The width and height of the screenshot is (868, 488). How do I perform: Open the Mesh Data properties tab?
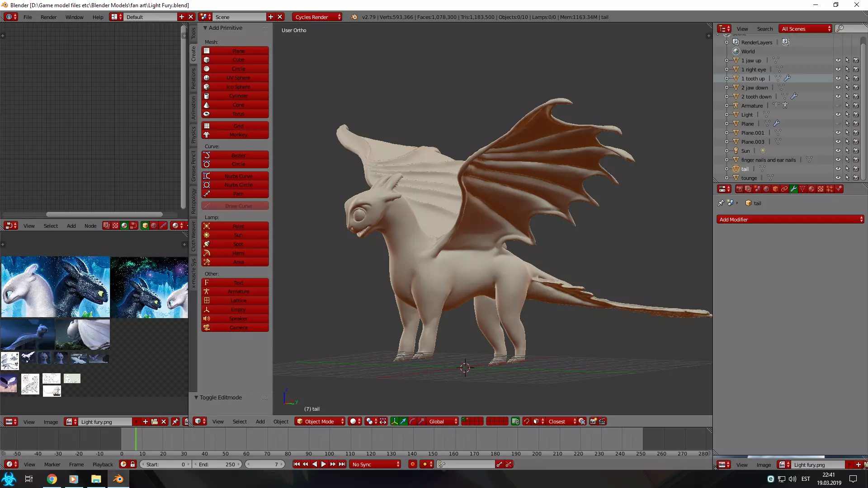tap(802, 189)
